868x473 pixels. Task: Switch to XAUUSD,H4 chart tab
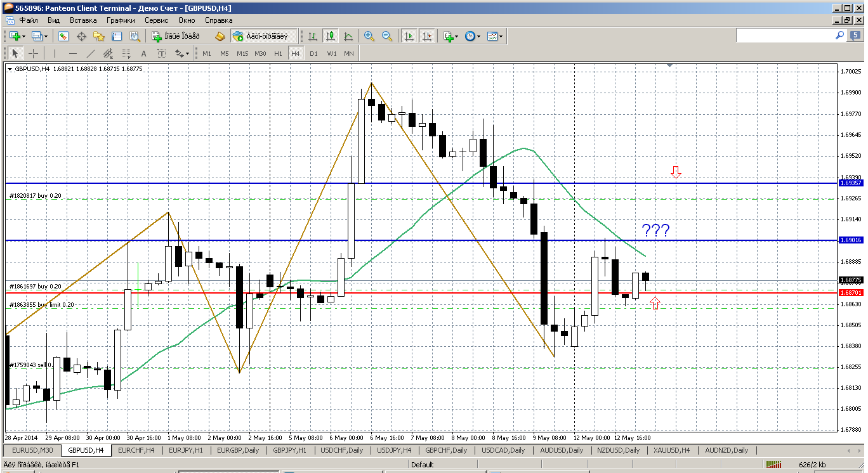[671, 450]
